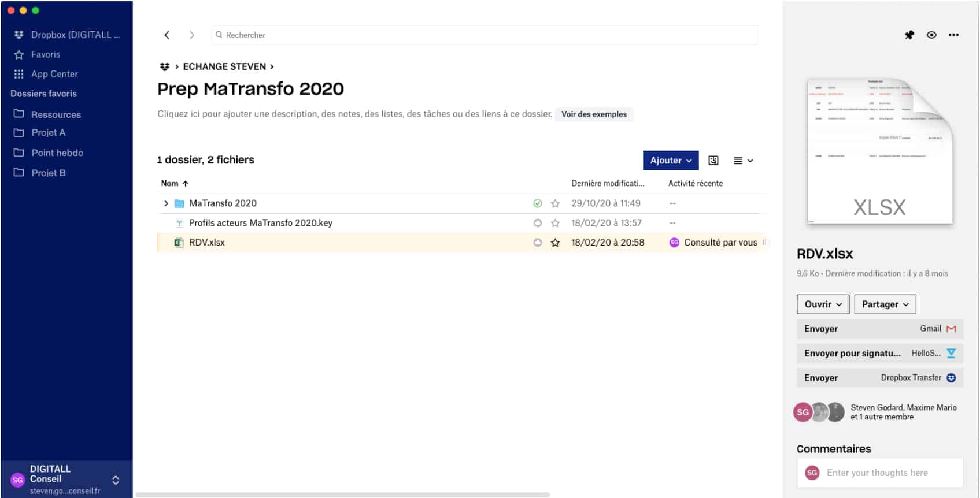Click Envoyer with Gmail
The height and width of the screenshot is (498, 980).
click(x=880, y=329)
